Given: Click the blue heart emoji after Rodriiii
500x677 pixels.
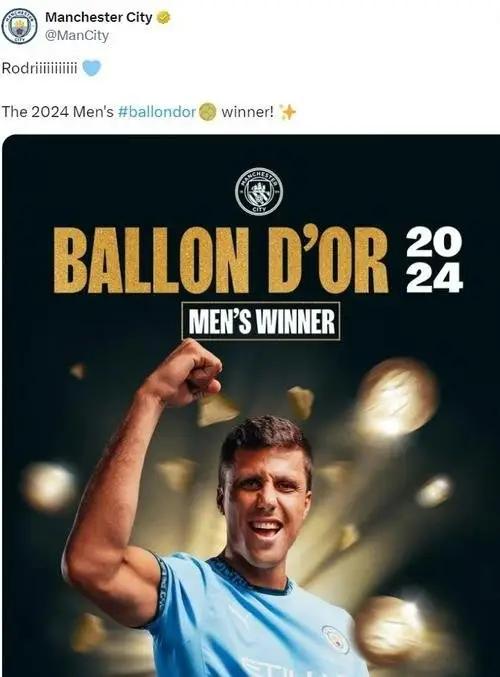Looking at the screenshot, I should click(92, 68).
